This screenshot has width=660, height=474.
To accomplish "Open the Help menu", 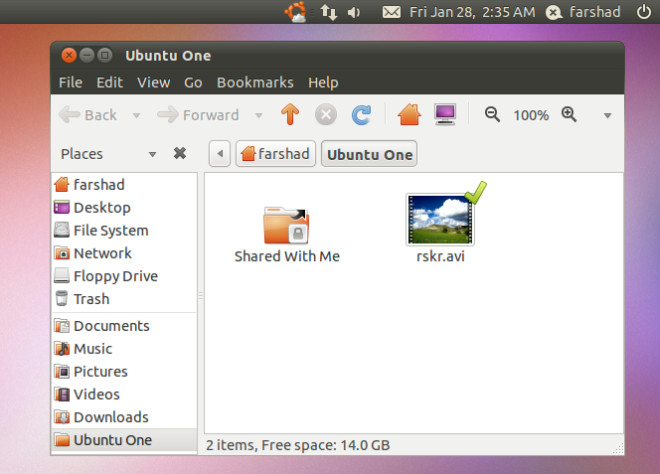I will (323, 83).
